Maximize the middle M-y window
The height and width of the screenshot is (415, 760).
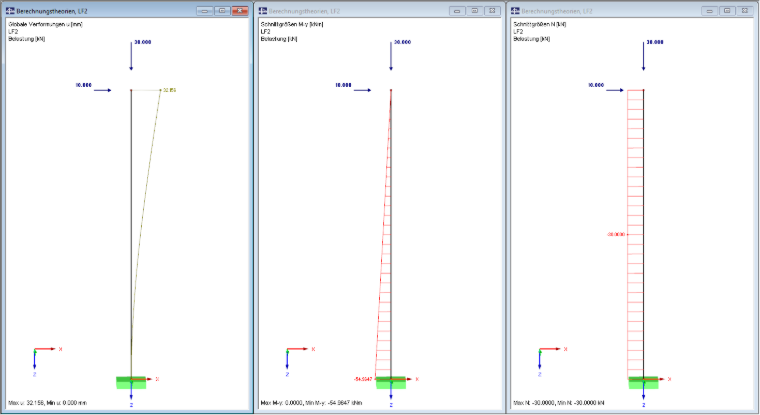coord(475,11)
